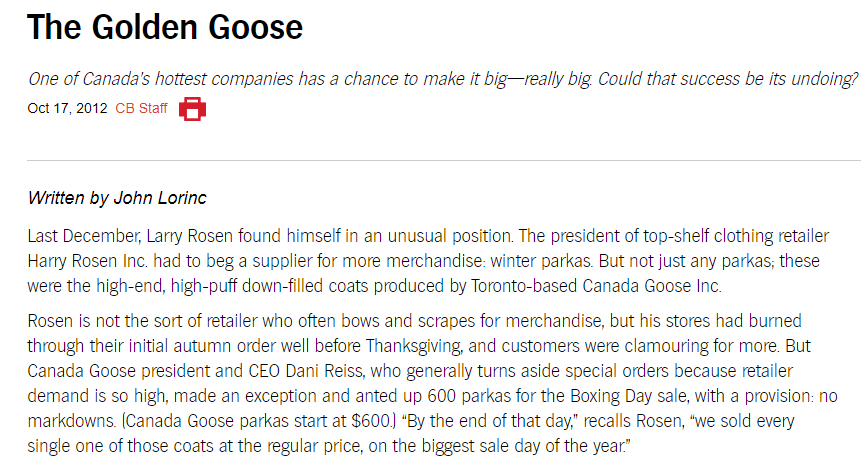Viewport: 861px width, 461px height.
Task: Click the publish date Oct 17, 2012
Action: [67, 108]
